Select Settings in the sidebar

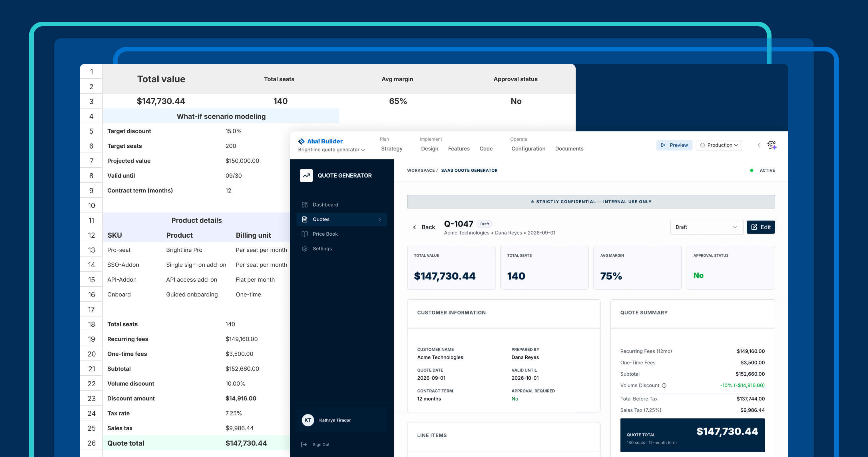342,248
